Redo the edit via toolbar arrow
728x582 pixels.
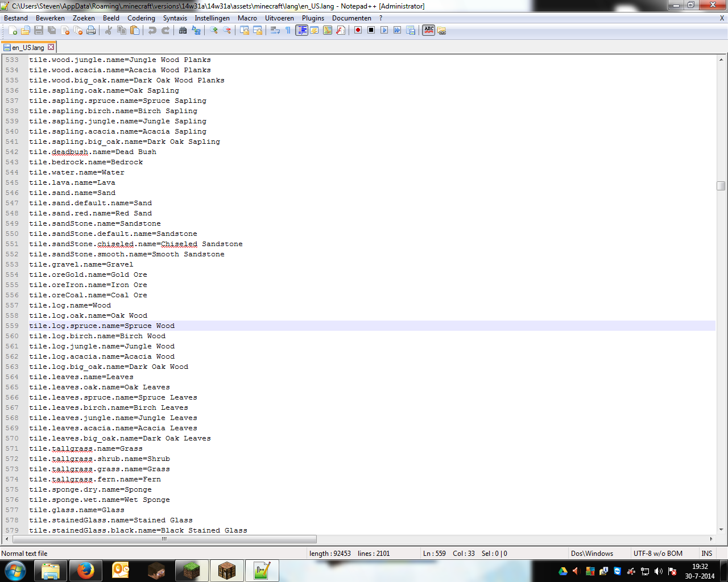[166, 30]
